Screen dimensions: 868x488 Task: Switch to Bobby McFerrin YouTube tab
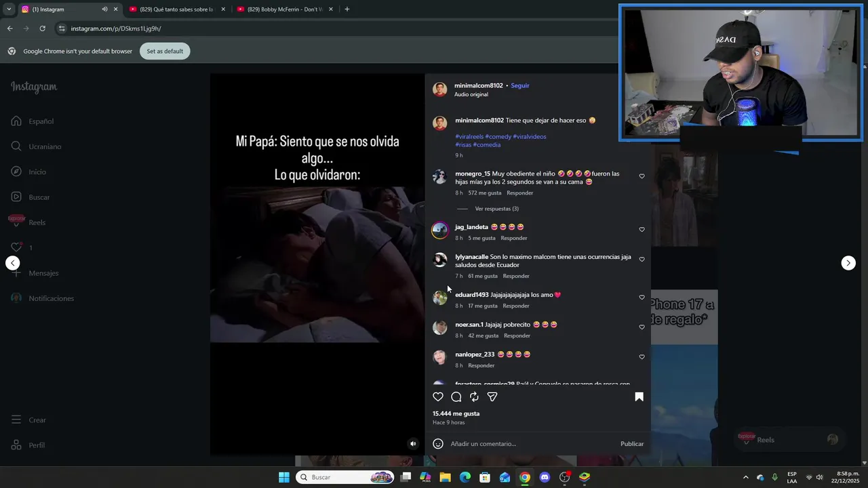[x=285, y=9]
